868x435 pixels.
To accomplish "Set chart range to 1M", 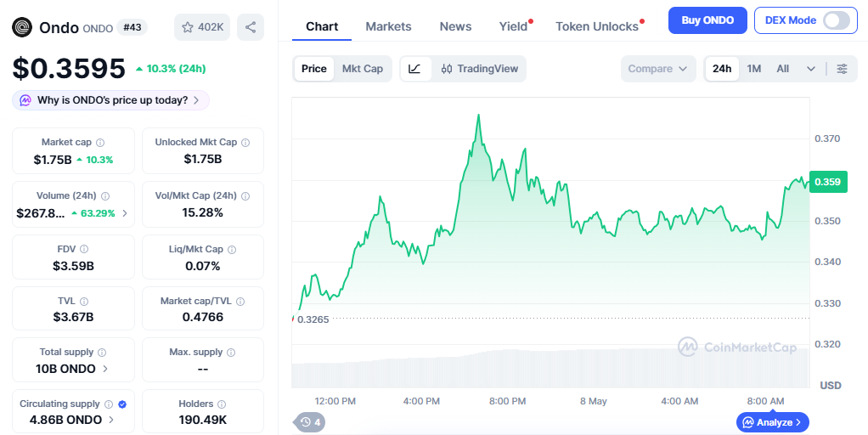I will click(x=754, y=69).
